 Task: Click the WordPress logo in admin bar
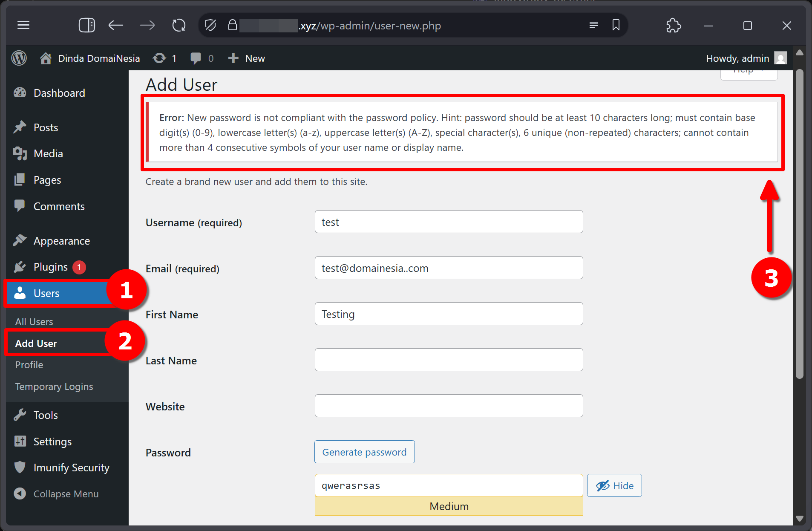19,58
